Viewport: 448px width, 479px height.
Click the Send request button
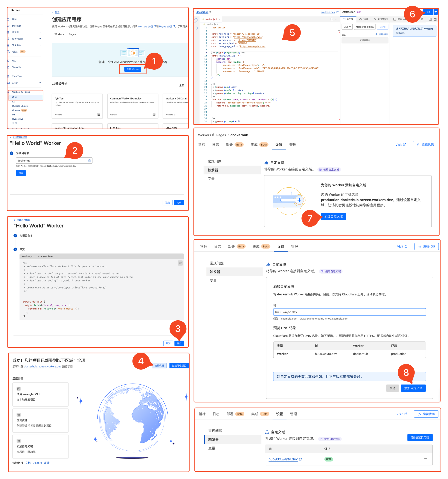tap(383, 27)
